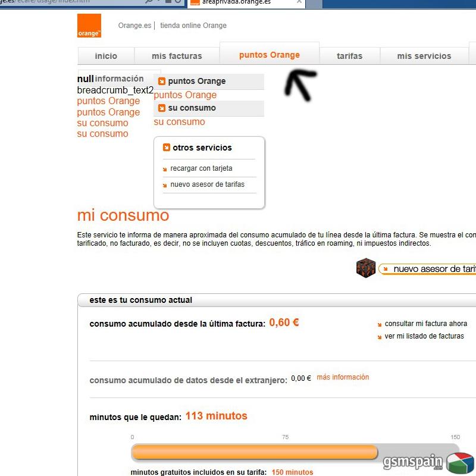Viewport: 476px width, 476px height.
Task: Click the otros servicios heading text
Action: coord(202,148)
